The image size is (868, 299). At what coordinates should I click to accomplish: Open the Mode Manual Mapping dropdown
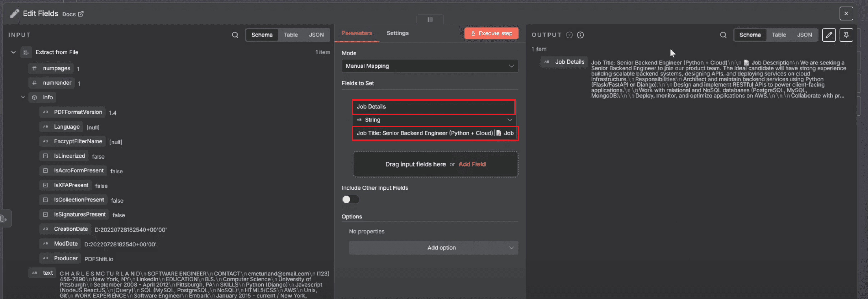pos(430,66)
